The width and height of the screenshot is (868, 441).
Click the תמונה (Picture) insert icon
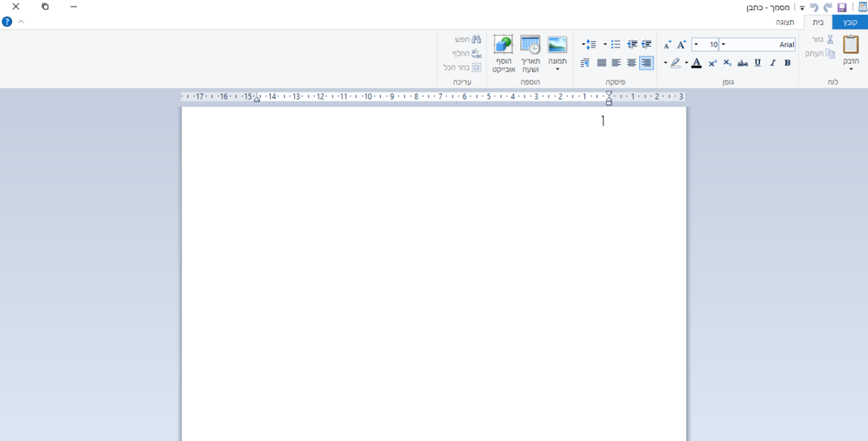(x=557, y=44)
